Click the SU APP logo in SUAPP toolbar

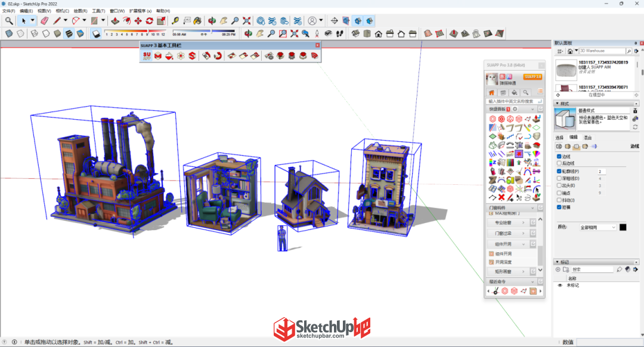click(147, 56)
